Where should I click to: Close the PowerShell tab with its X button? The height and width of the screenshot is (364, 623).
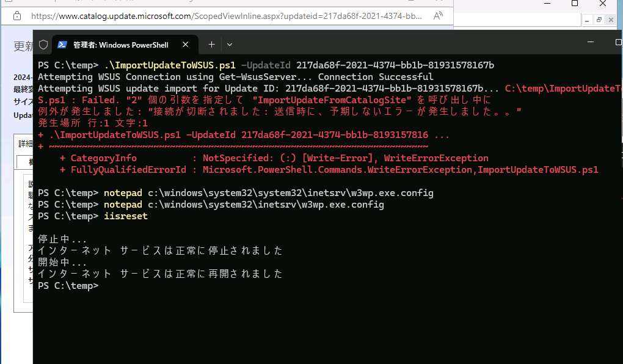click(185, 44)
